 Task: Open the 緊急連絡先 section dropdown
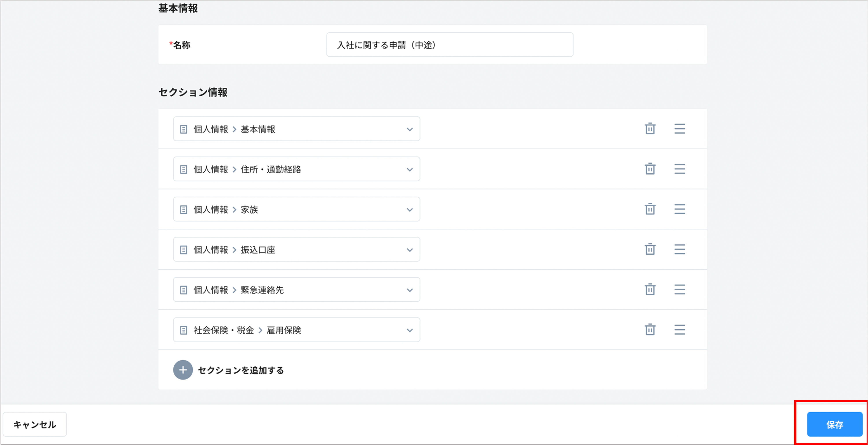point(297,290)
